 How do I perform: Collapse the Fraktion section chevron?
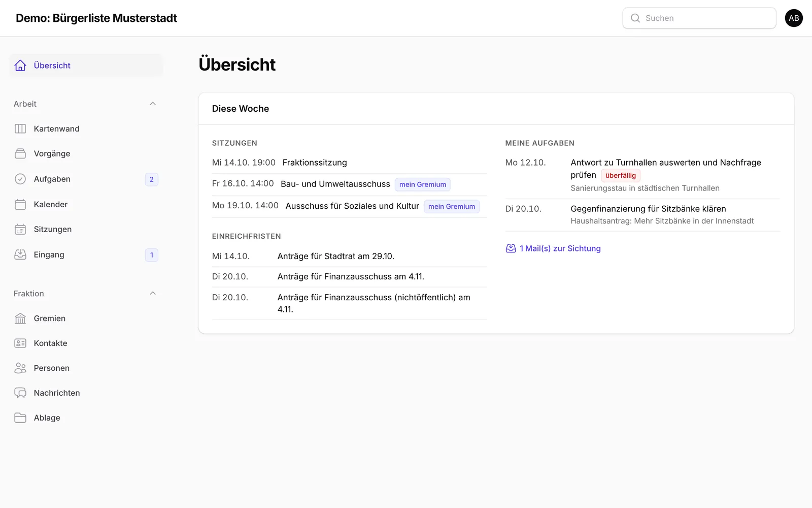[x=153, y=293]
